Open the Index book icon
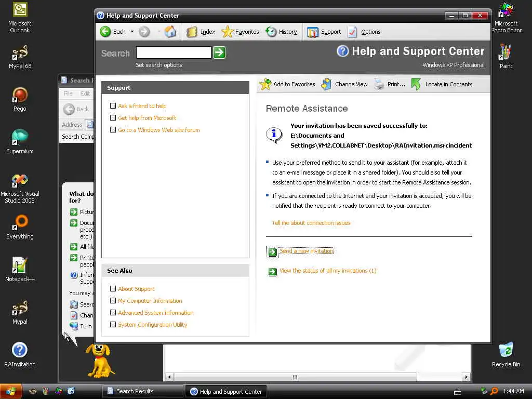 [x=192, y=32]
